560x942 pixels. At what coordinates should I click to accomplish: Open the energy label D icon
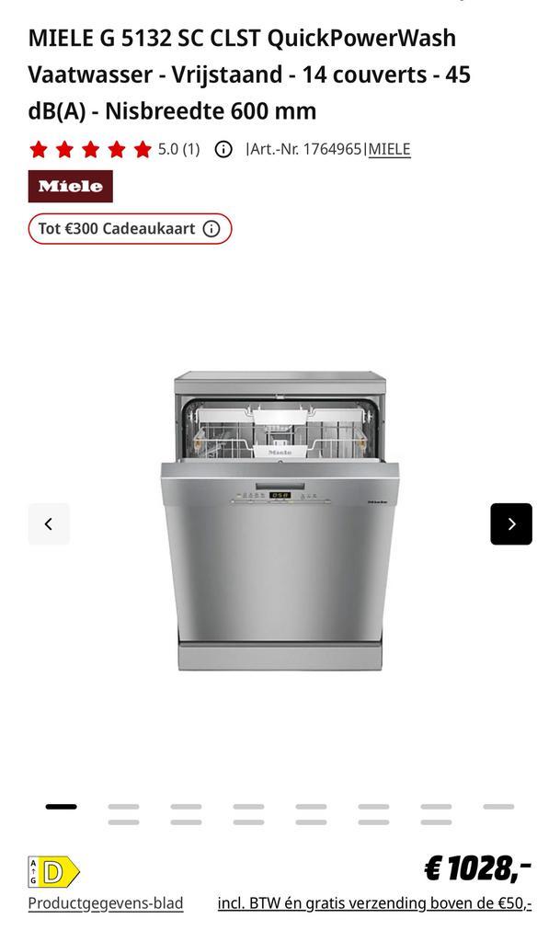point(54,872)
